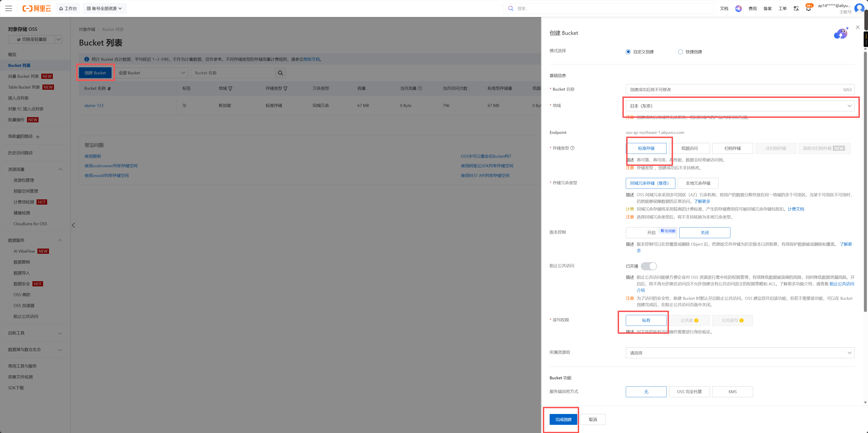Set versioning to 关闭
This screenshot has height=433, width=868.
[x=705, y=233]
